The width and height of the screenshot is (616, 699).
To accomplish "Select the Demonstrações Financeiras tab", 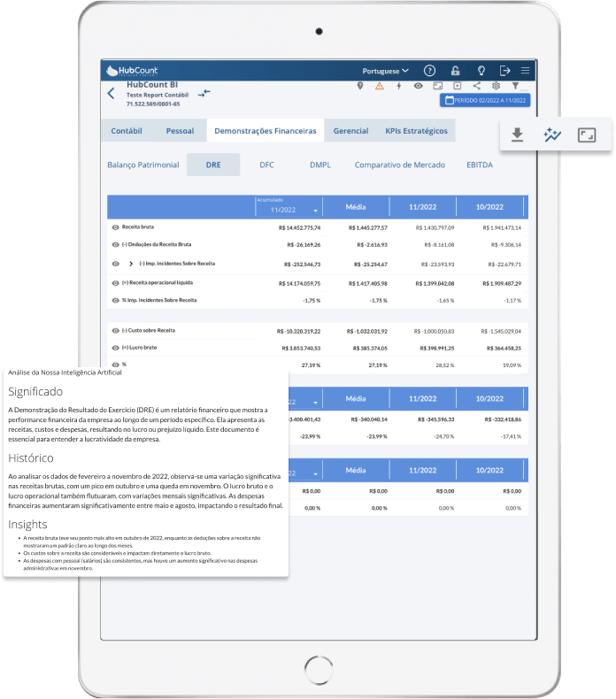I will [x=265, y=131].
